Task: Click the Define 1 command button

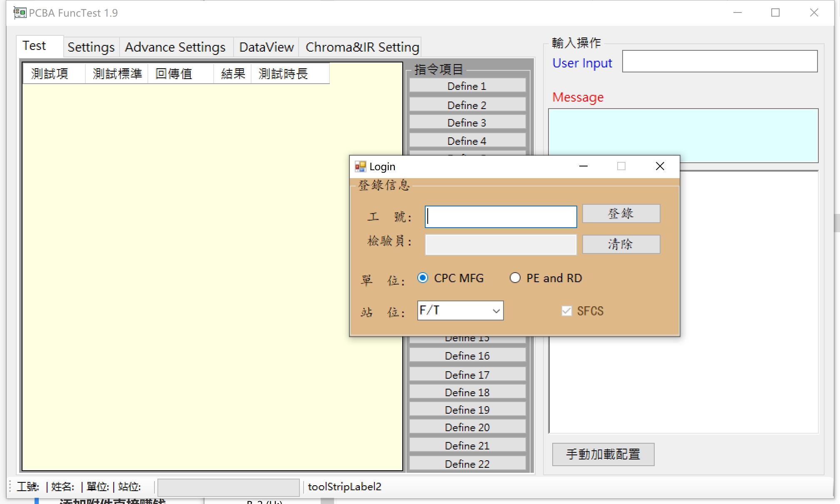Action: tap(467, 86)
